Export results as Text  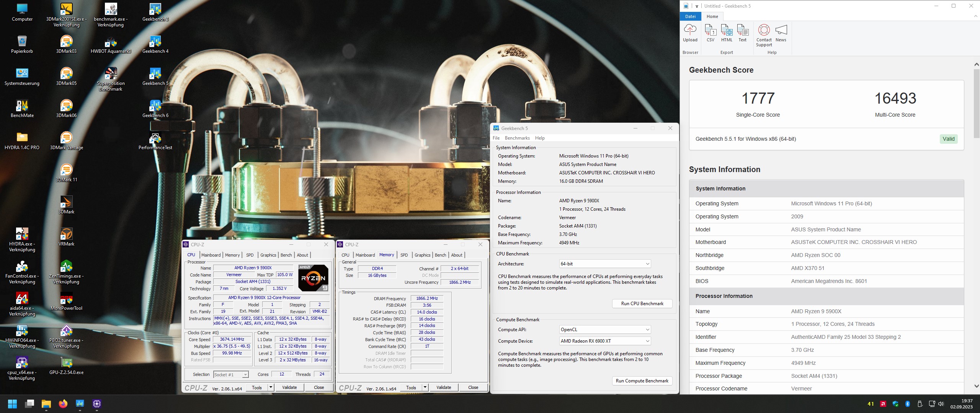(742, 33)
